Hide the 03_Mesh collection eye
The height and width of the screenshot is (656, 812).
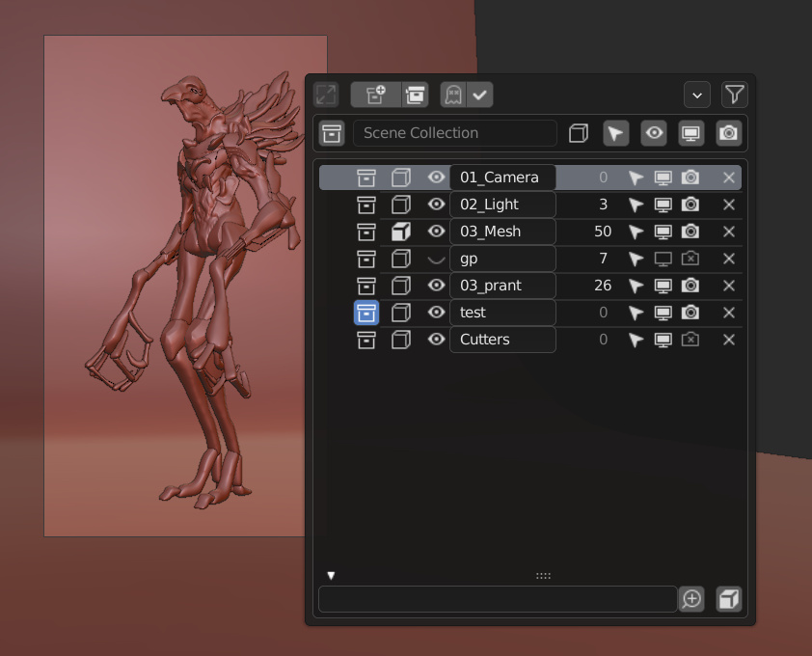click(x=436, y=232)
